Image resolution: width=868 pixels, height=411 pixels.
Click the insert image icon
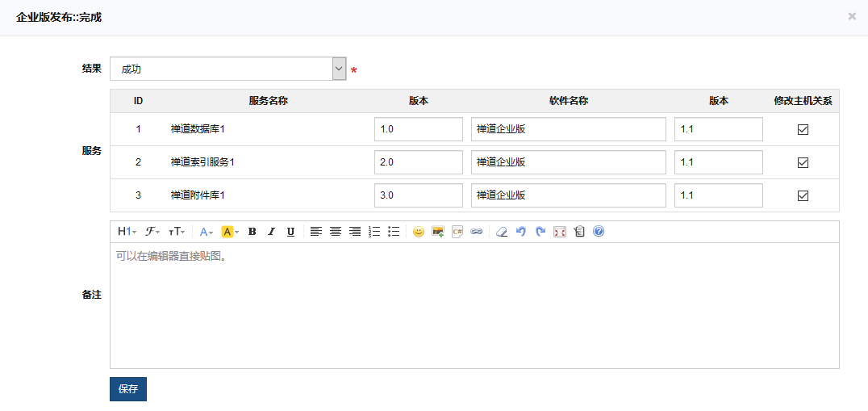438,232
